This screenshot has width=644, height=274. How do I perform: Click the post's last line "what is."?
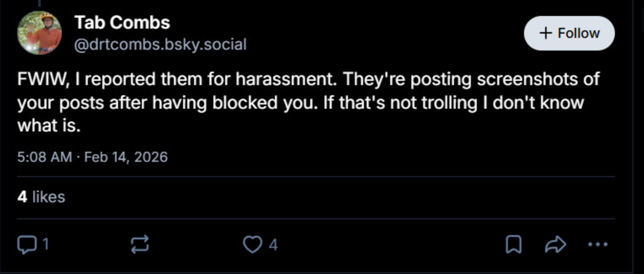tap(49, 126)
